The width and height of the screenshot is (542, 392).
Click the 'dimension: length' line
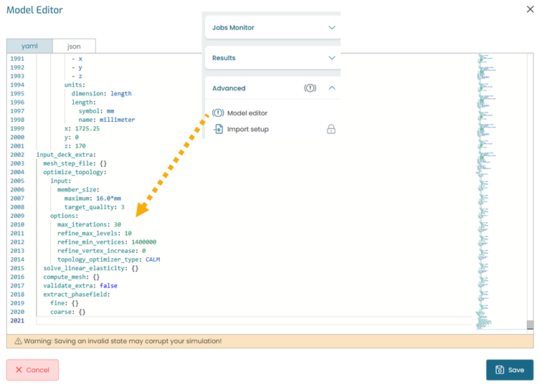(102, 94)
